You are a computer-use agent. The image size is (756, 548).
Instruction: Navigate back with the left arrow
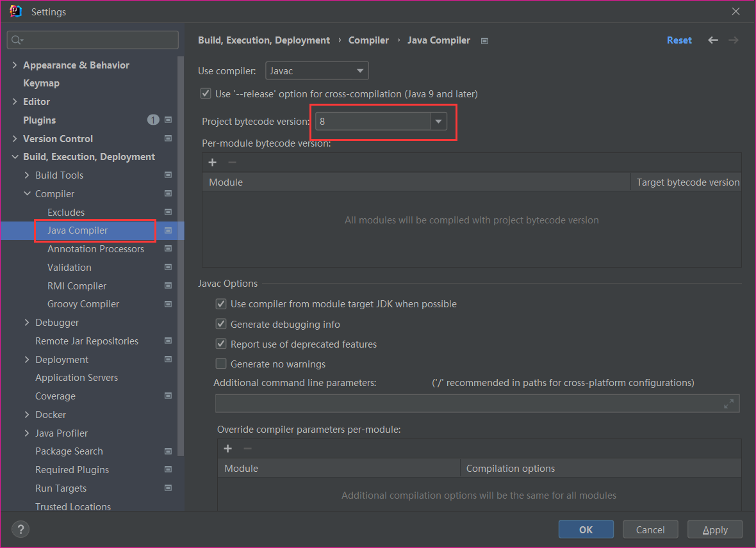coord(712,40)
